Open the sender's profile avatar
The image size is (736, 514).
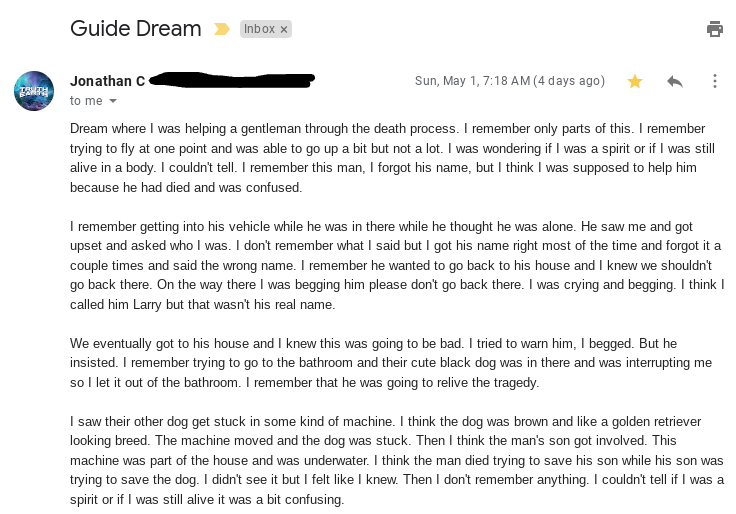click(x=34, y=90)
